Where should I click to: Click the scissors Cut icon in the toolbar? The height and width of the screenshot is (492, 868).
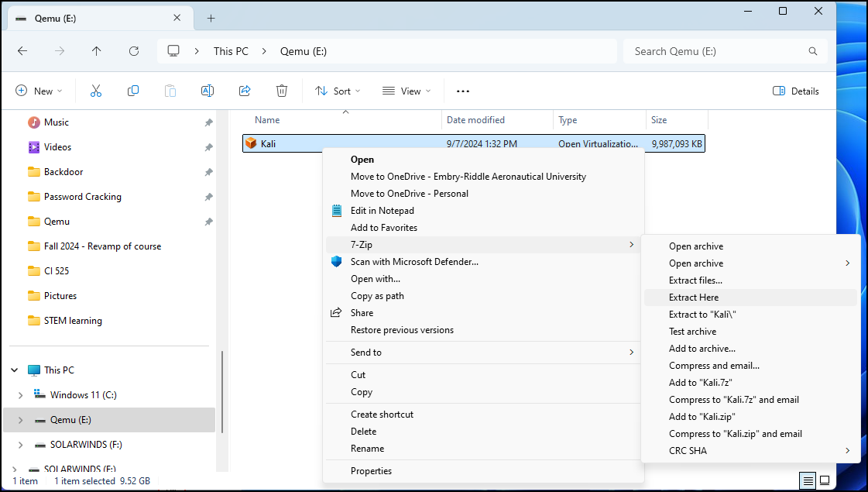point(96,91)
